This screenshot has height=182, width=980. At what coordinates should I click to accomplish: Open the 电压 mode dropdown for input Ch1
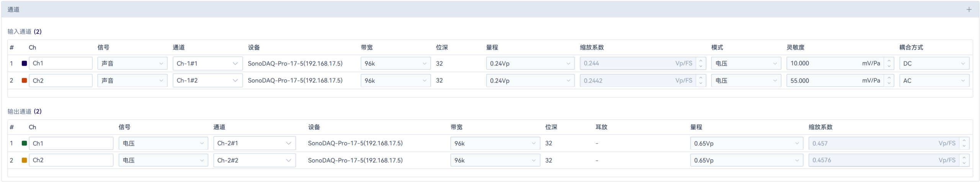tap(746, 64)
